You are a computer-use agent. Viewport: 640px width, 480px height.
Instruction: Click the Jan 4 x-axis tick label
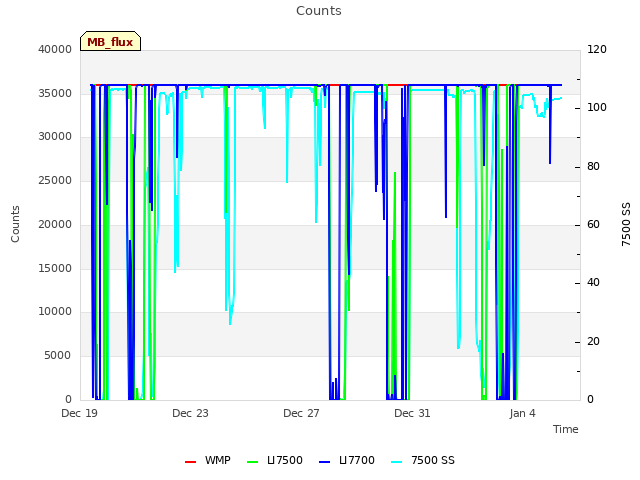[x=522, y=413]
